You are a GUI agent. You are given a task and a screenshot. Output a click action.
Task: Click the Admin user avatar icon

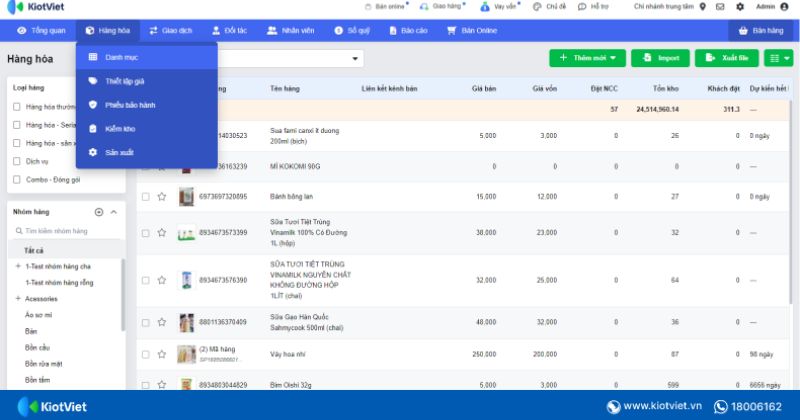click(x=784, y=7)
